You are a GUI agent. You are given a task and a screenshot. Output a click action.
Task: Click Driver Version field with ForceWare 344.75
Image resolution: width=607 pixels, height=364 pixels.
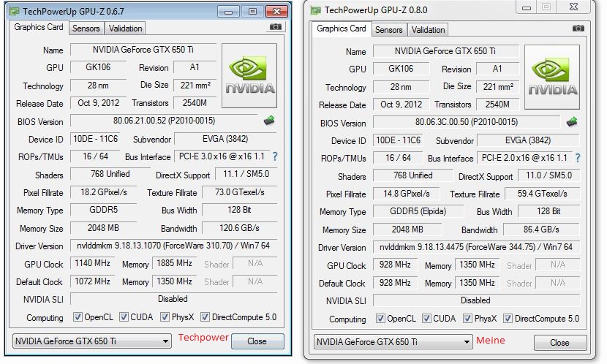click(476, 247)
